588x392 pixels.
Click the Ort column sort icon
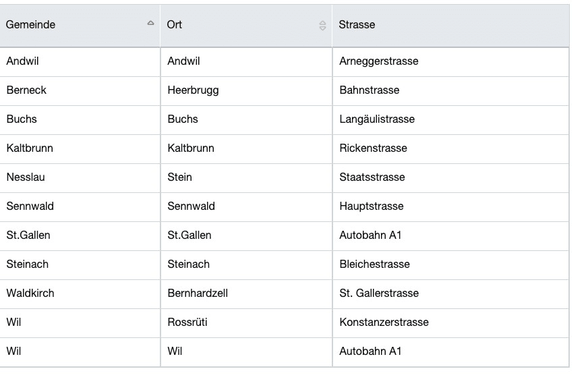point(322,25)
